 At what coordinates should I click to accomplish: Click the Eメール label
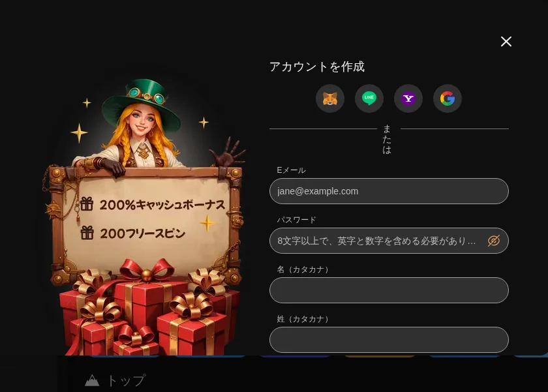coord(291,170)
